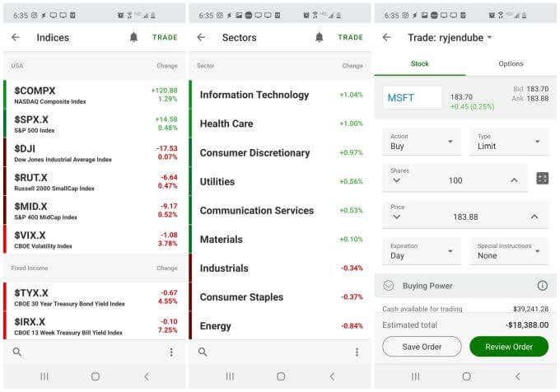Image resolution: width=560 pixels, height=392 pixels.
Task: Go back from the Sectors screen
Action: coord(201,37)
